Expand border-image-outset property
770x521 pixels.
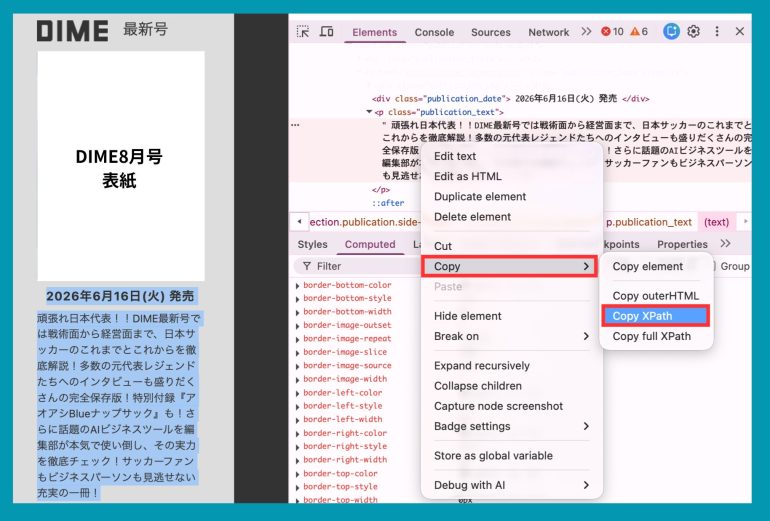298,326
